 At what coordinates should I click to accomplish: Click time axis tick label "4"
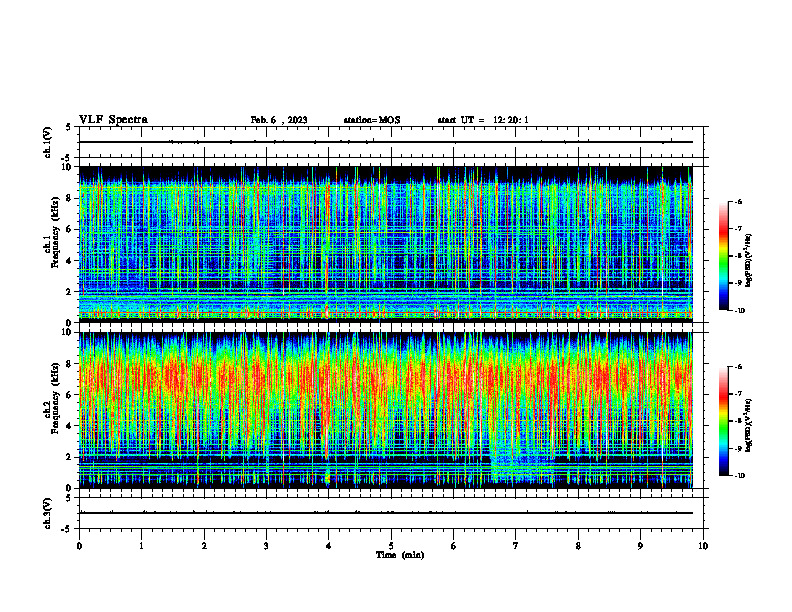[329, 546]
